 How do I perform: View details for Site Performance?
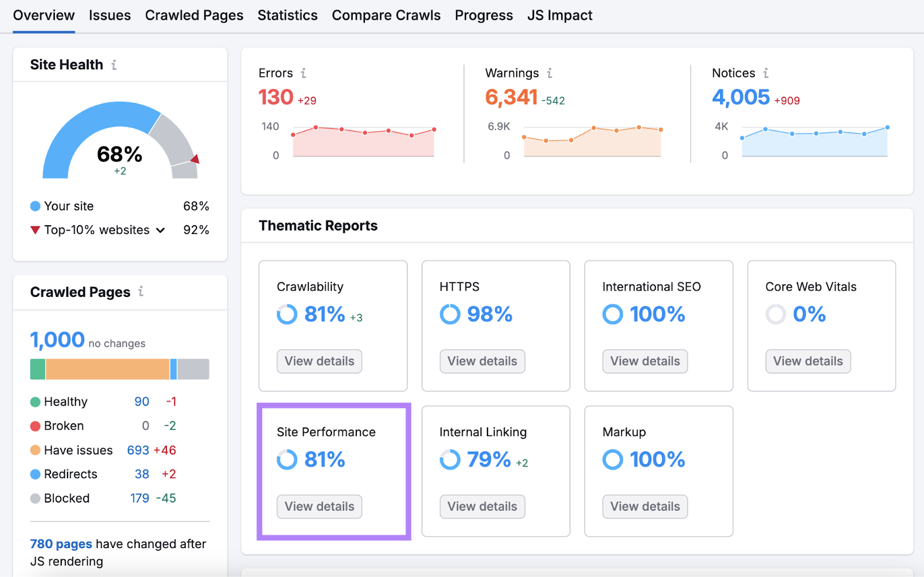click(319, 506)
